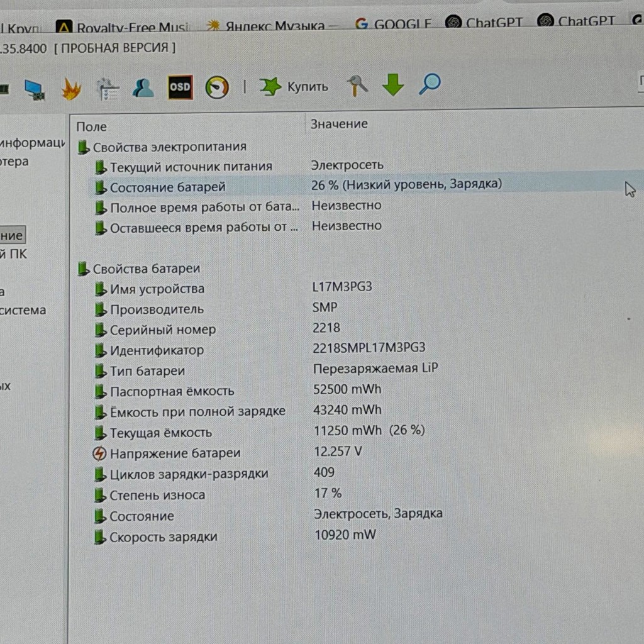Select the Ёмкость при полной зарядке row
This screenshot has height=644, width=644.
[238, 411]
